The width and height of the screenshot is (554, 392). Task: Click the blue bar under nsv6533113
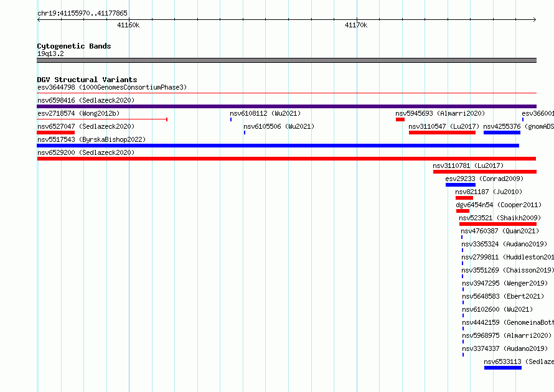[x=503, y=368]
